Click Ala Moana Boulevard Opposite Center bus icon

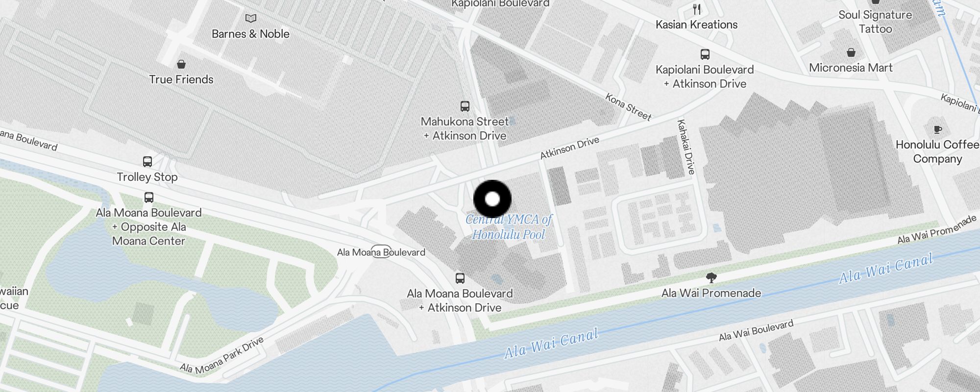coord(149,197)
